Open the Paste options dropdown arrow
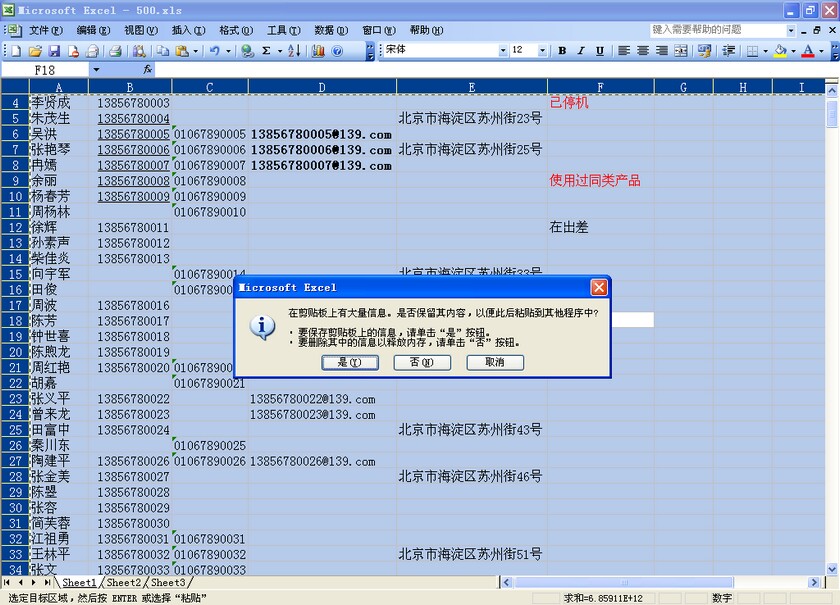Viewport: 840px width, 605px height. [x=196, y=51]
